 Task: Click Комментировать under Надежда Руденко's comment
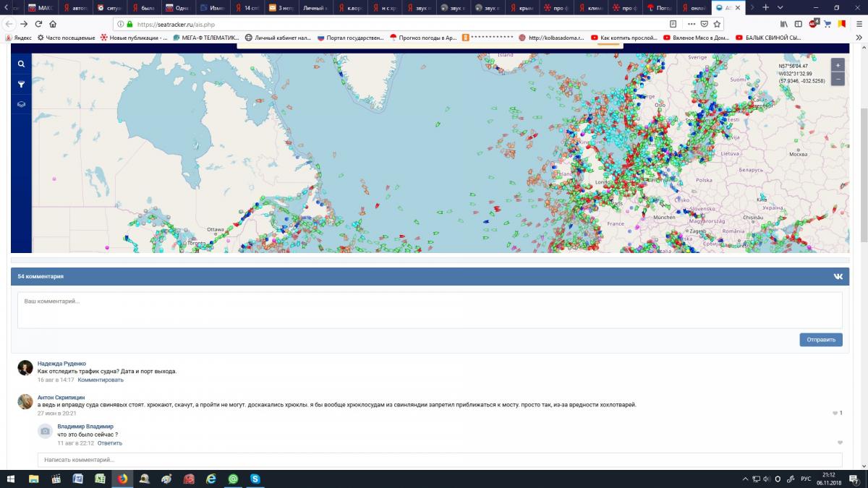[x=101, y=380]
